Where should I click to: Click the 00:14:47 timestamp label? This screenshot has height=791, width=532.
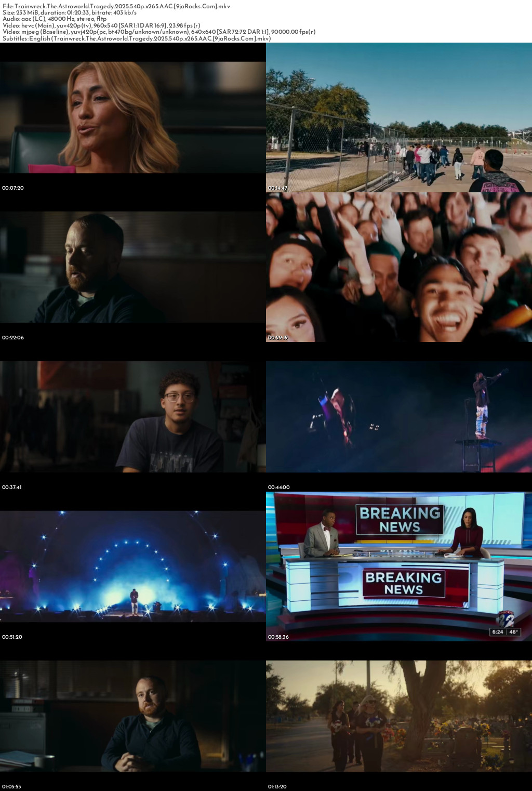278,188
